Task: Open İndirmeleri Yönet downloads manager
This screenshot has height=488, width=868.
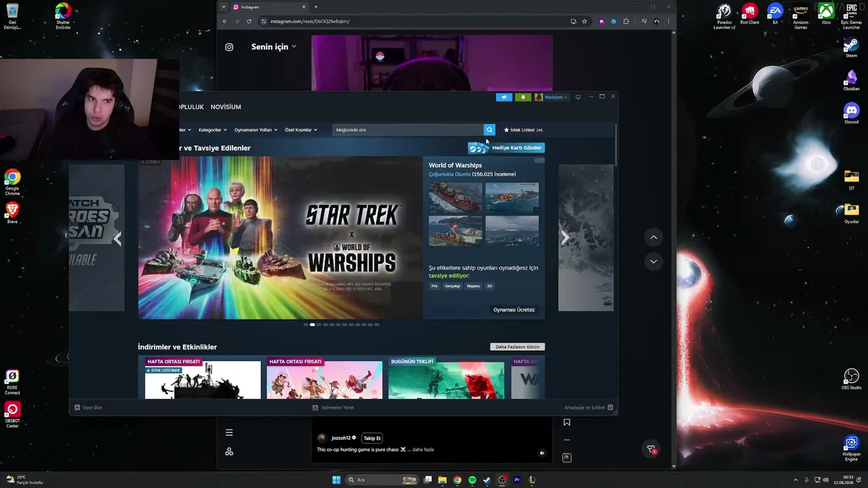Action: point(333,407)
